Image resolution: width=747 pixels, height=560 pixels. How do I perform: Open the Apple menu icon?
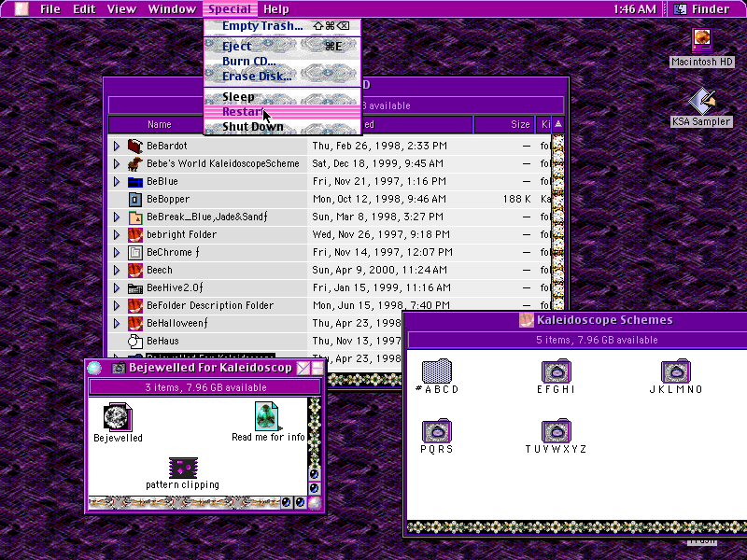[x=21, y=8]
